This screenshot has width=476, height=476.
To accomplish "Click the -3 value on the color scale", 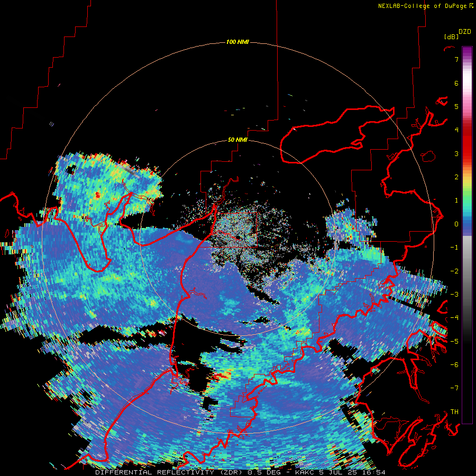I will (454, 295).
